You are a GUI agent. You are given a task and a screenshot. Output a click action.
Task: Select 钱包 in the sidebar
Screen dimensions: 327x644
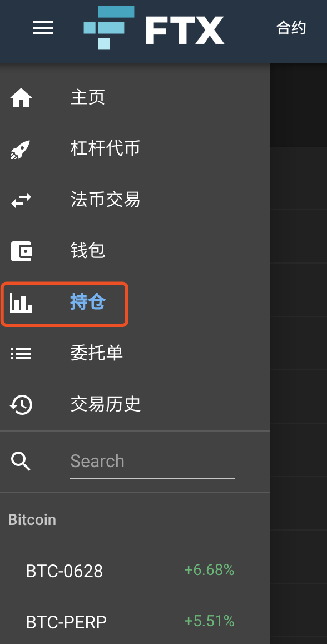click(87, 250)
